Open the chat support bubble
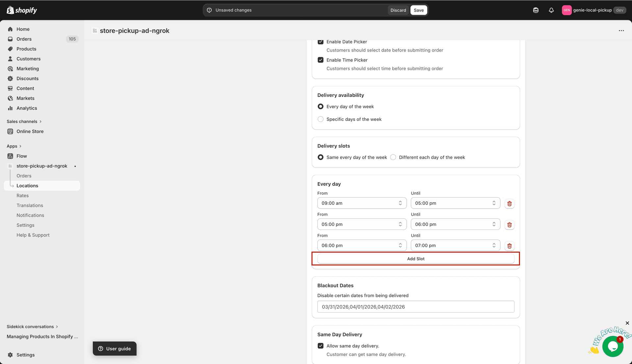Screen dimensions: 632x364 click(613, 346)
